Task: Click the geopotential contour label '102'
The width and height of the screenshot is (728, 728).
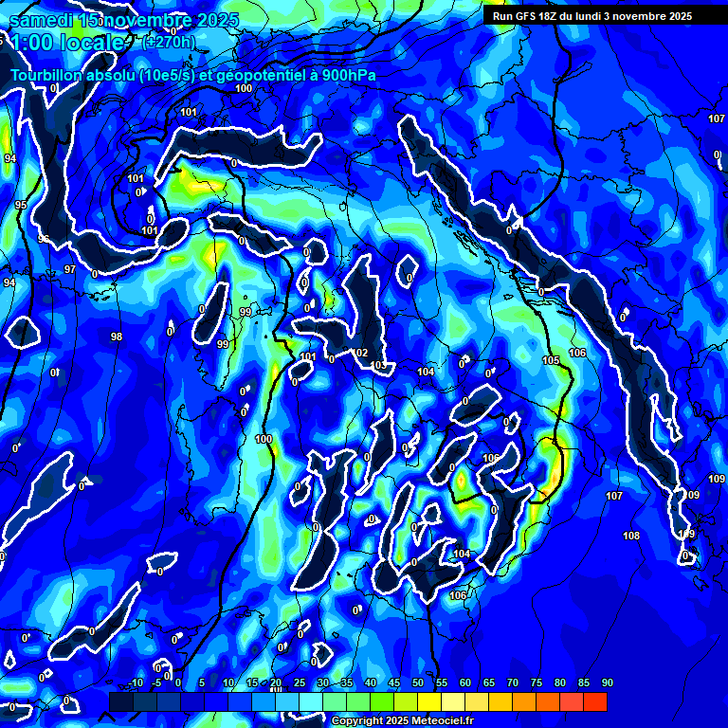Action: 360,353
